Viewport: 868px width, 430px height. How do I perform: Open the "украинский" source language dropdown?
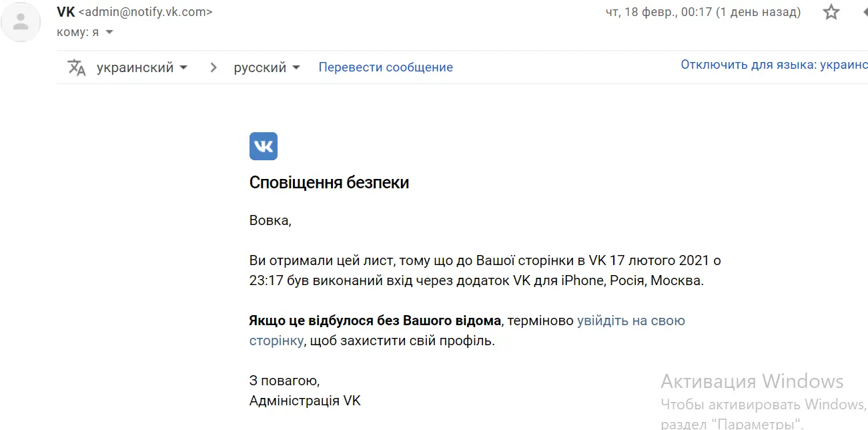[x=141, y=67]
